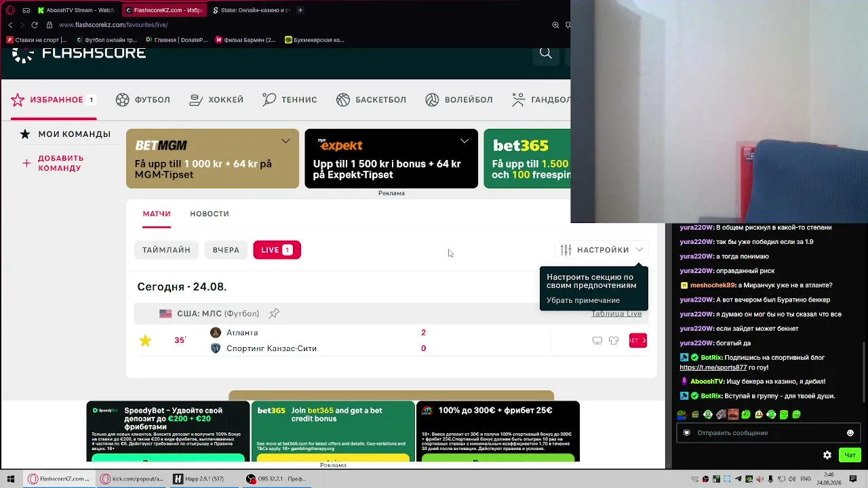868x488 pixels.
Task: Switch to Stake Онлайн-казино browser tab
Action: pos(252,10)
